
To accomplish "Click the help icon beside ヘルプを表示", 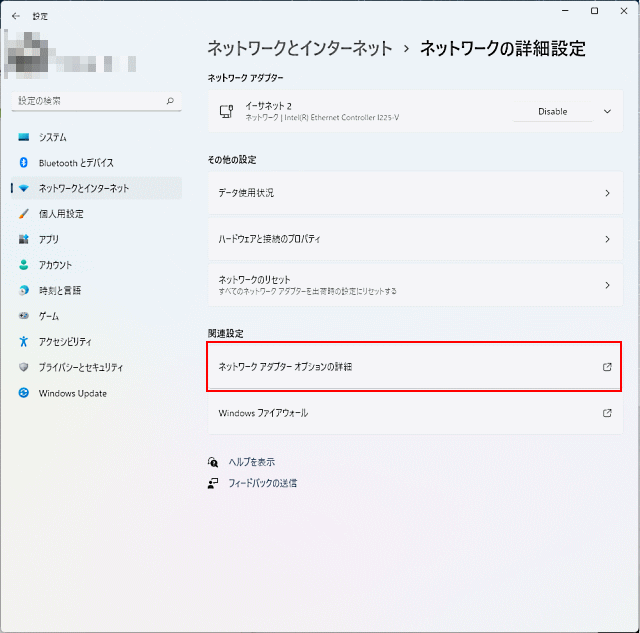I will pos(213,462).
